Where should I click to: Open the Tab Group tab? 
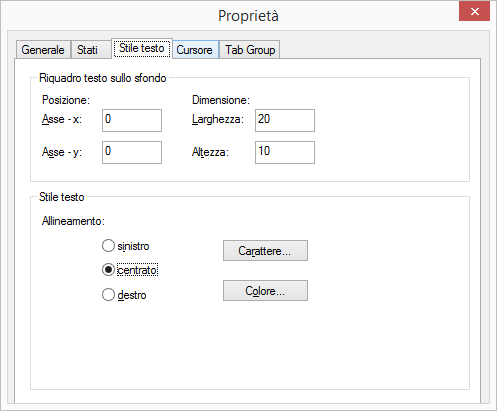[250, 50]
